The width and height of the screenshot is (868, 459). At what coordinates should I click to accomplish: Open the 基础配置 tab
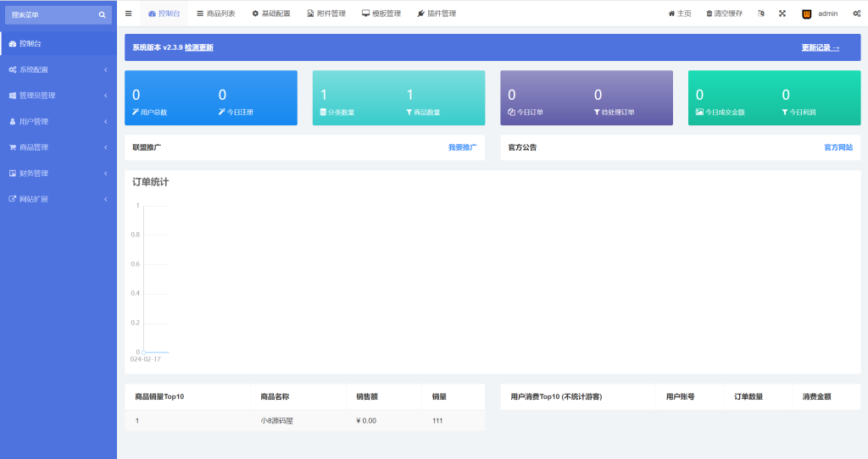tap(271, 14)
